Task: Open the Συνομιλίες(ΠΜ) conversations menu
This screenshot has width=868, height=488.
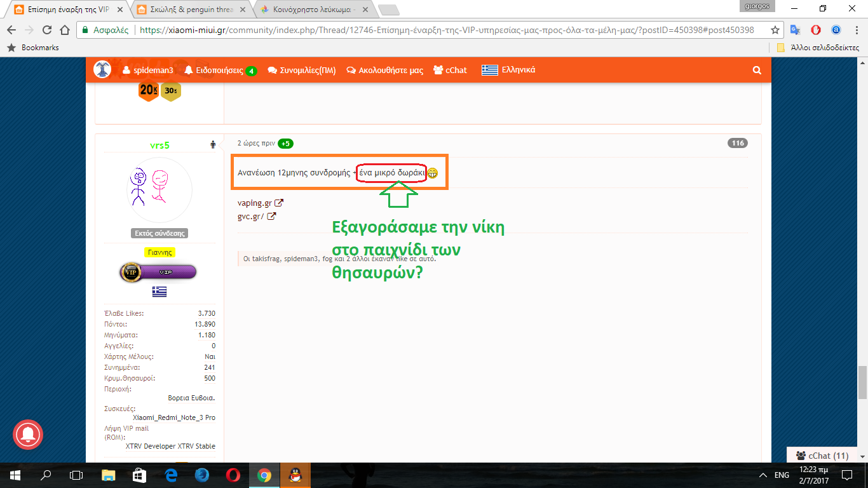Action: pos(302,71)
